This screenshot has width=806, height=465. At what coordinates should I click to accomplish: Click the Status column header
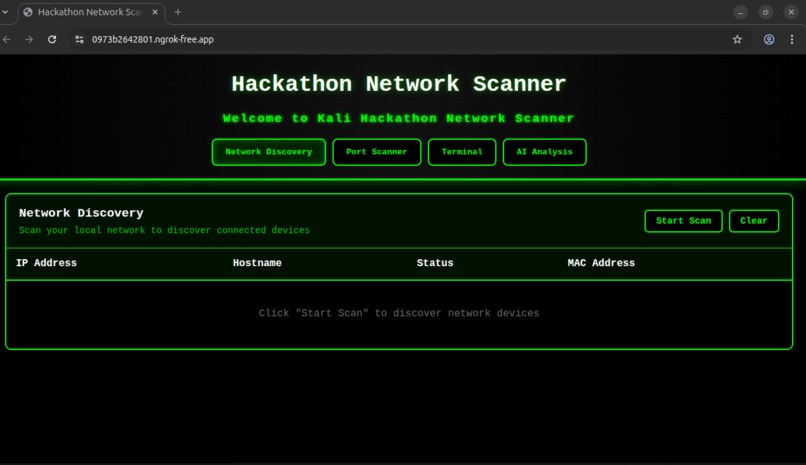435,263
